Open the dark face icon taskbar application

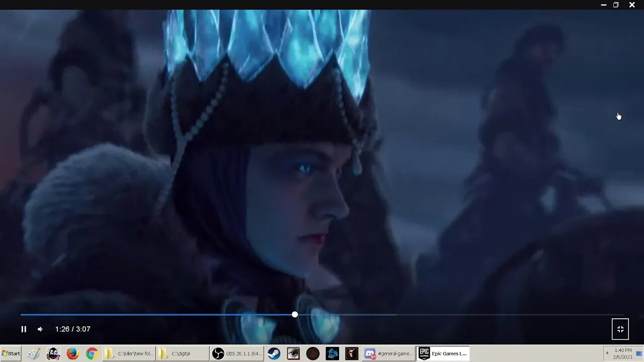tap(352, 353)
